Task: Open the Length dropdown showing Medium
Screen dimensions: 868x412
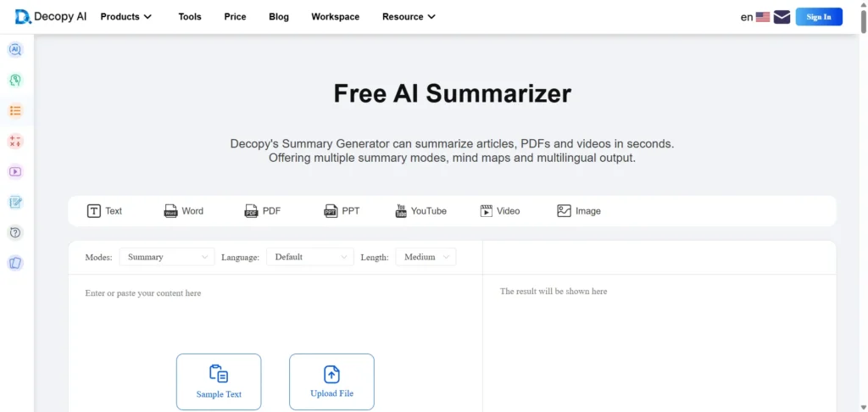Action: point(426,257)
